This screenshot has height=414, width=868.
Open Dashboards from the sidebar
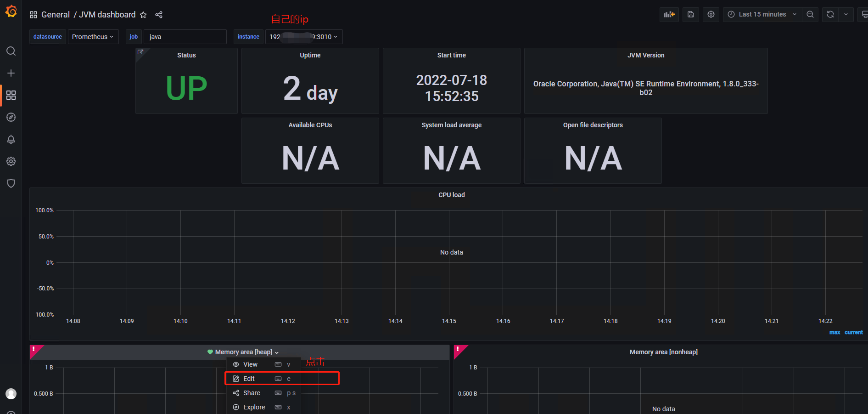point(11,95)
